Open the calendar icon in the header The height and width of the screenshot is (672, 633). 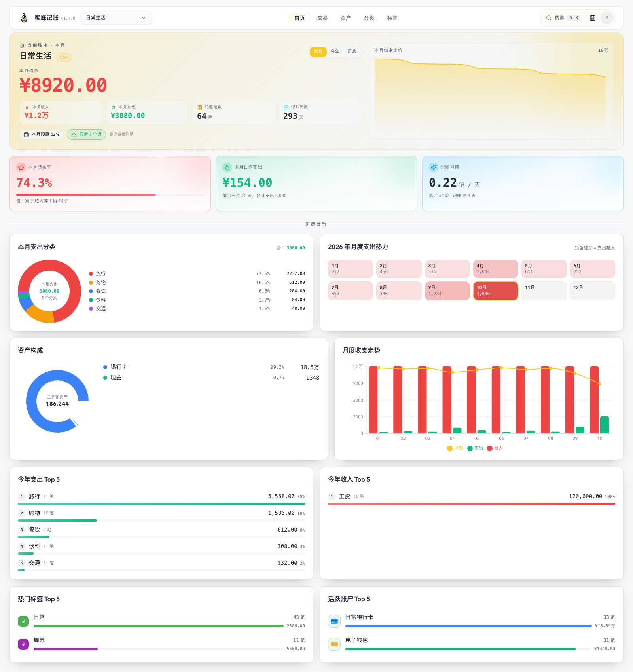(592, 18)
